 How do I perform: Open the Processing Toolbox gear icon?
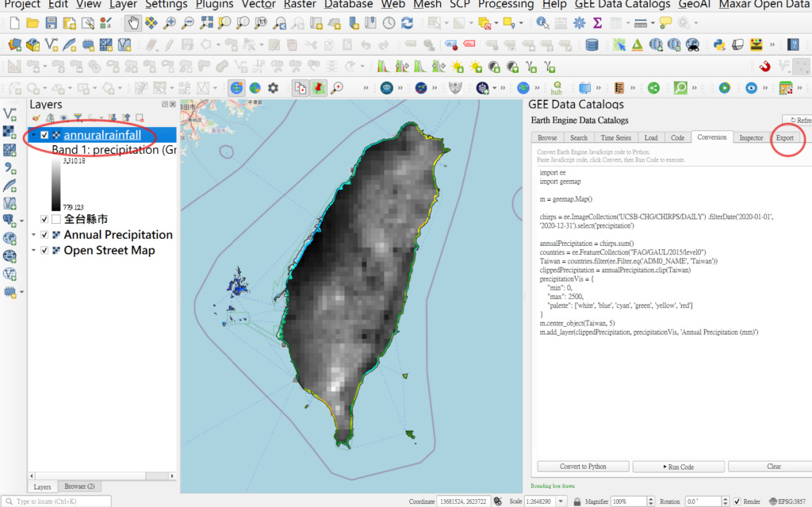(580, 24)
